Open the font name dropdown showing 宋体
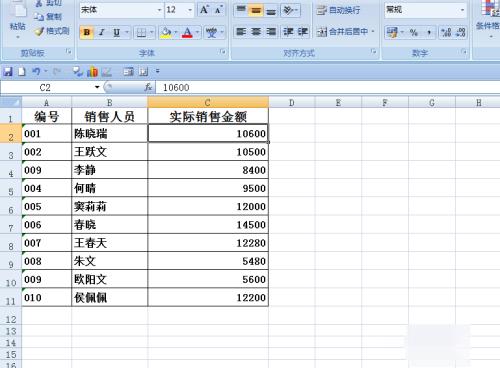 [122, 10]
